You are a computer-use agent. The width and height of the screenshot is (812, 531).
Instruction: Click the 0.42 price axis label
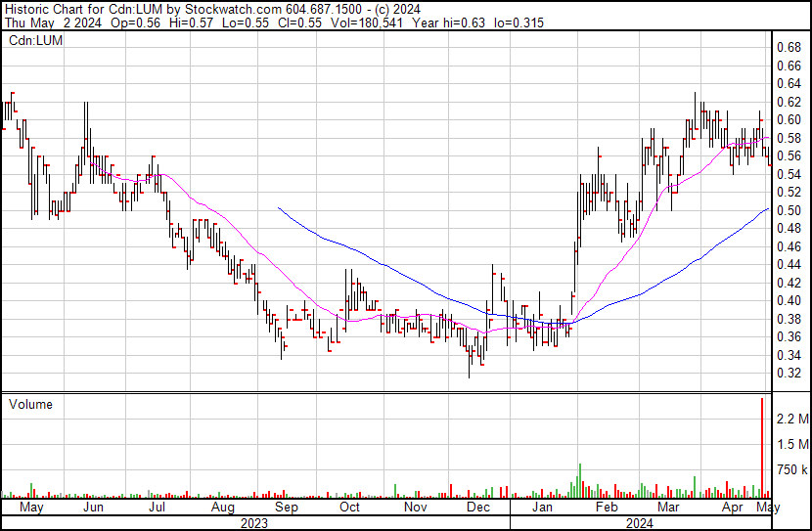tap(789, 283)
